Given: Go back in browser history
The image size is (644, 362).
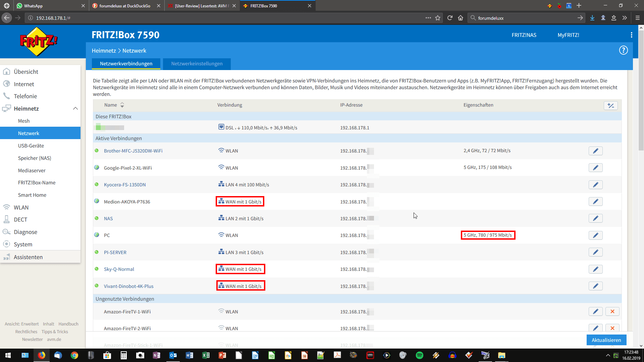Looking at the screenshot, I should coord(7,18).
